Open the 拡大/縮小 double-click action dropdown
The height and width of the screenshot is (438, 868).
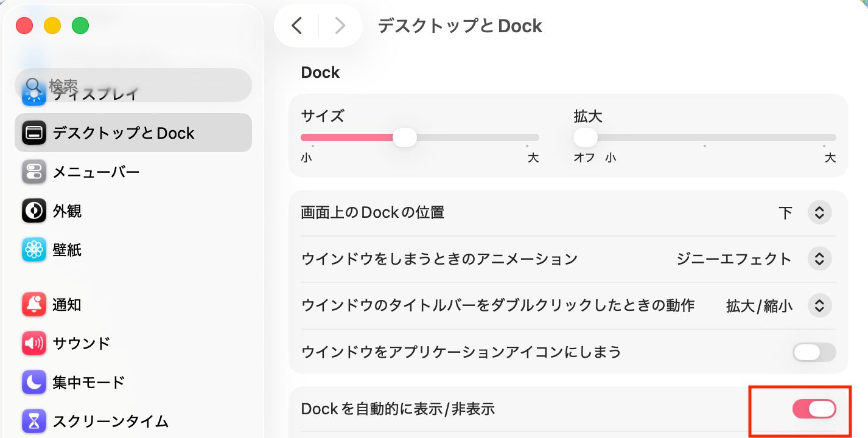[819, 305]
